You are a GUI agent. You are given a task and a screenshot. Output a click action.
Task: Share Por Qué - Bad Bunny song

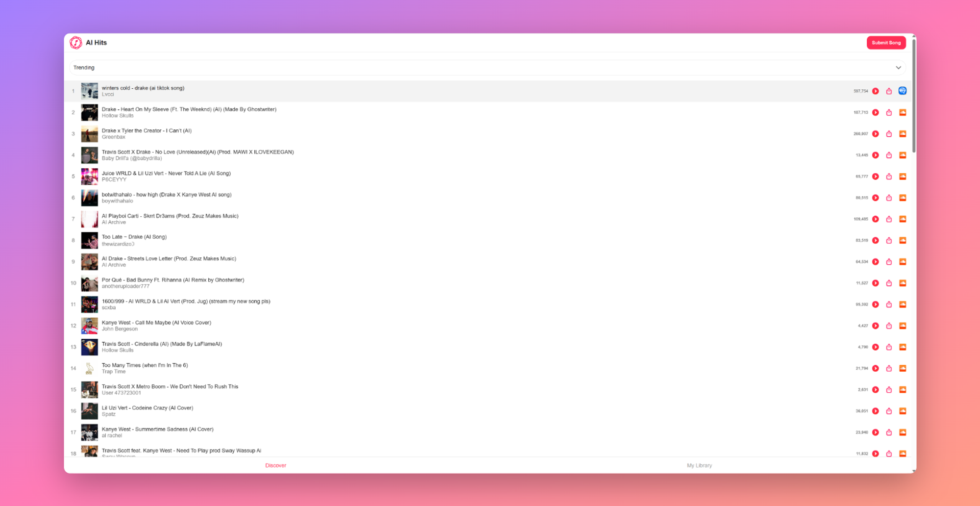[889, 283]
